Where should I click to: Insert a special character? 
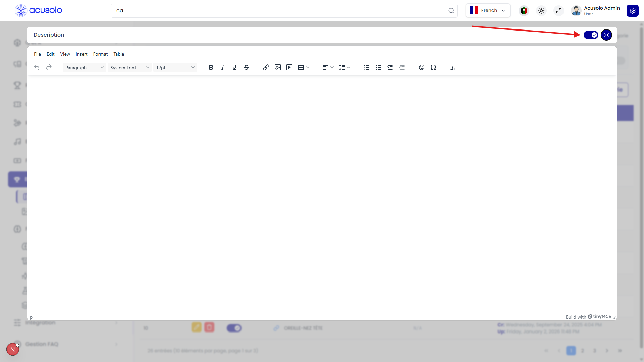[x=433, y=67]
